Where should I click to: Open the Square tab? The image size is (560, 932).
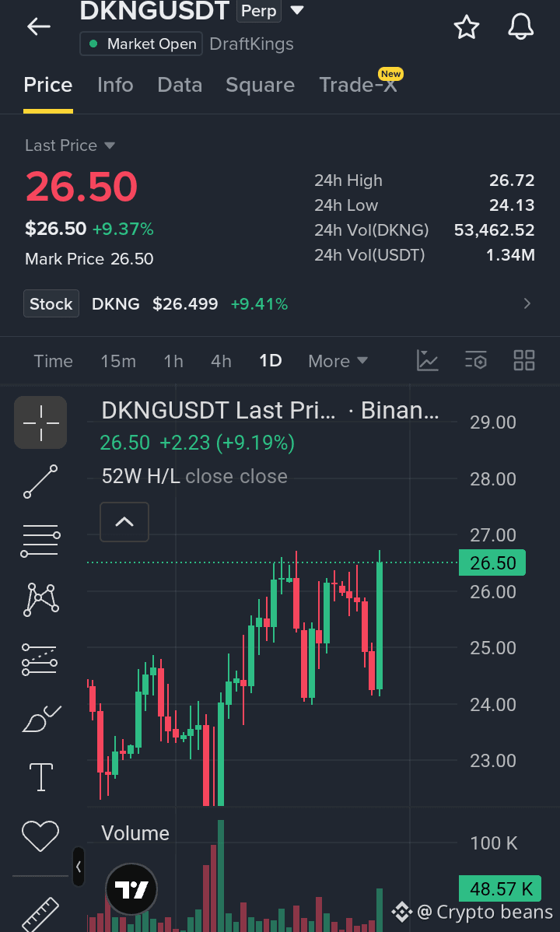[260, 85]
